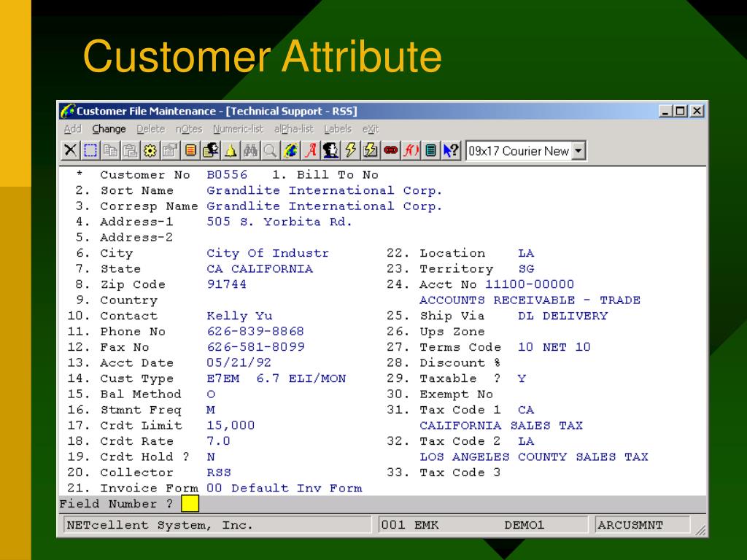Viewport: 747px width, 560px height.
Task: Click the contact name Kelly Yu
Action: pyautogui.click(x=239, y=316)
